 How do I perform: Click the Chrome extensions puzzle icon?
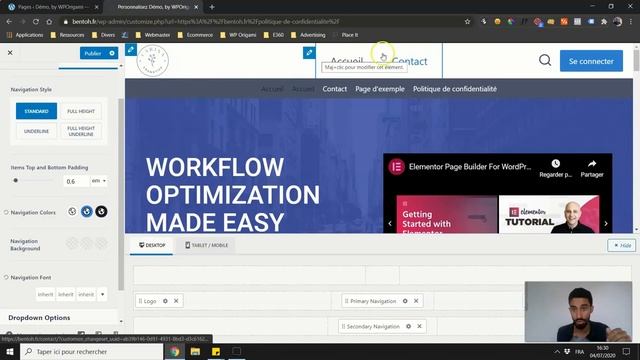604,21
